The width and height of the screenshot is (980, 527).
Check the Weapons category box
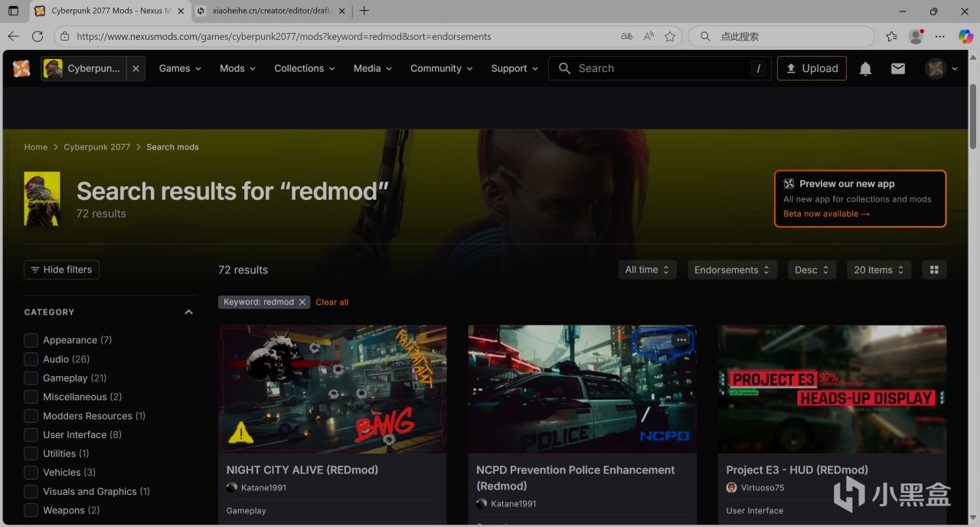(31, 510)
